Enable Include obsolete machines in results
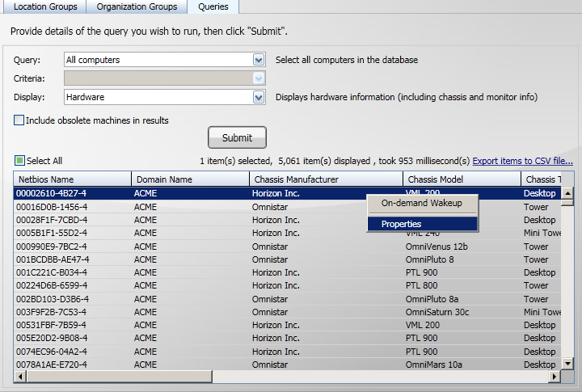 (19, 120)
